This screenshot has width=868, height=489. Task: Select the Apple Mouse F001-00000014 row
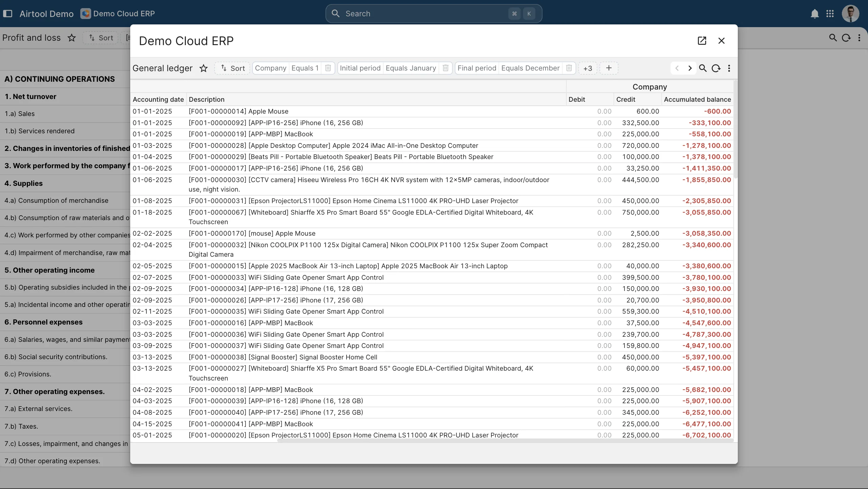click(432, 111)
